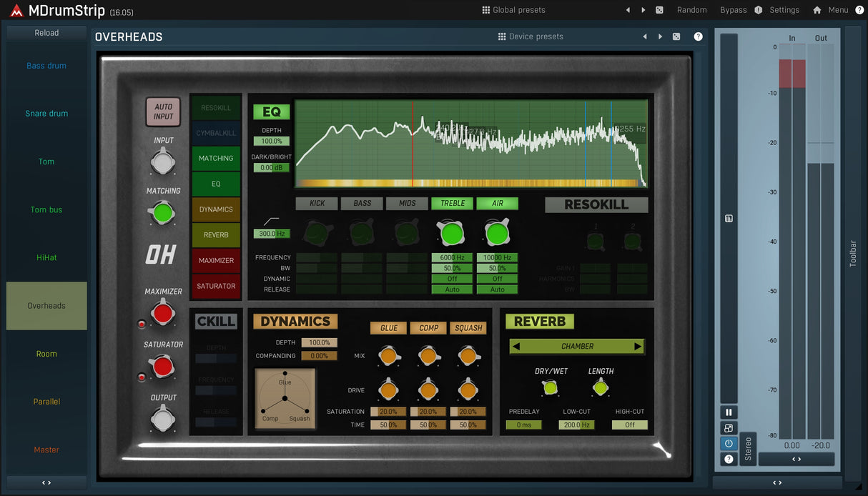Toggle the AUTO INPUT button
Image resolution: width=868 pixels, height=496 pixels.
click(x=163, y=111)
